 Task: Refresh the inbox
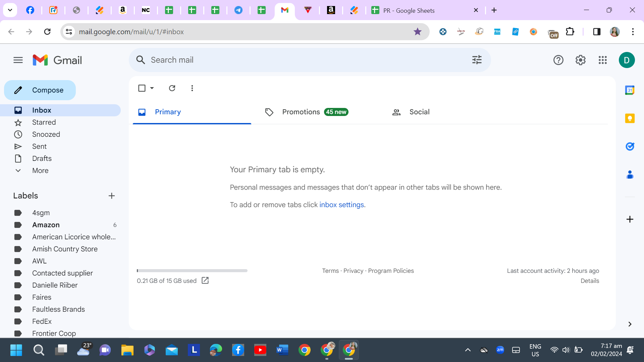coord(172,88)
